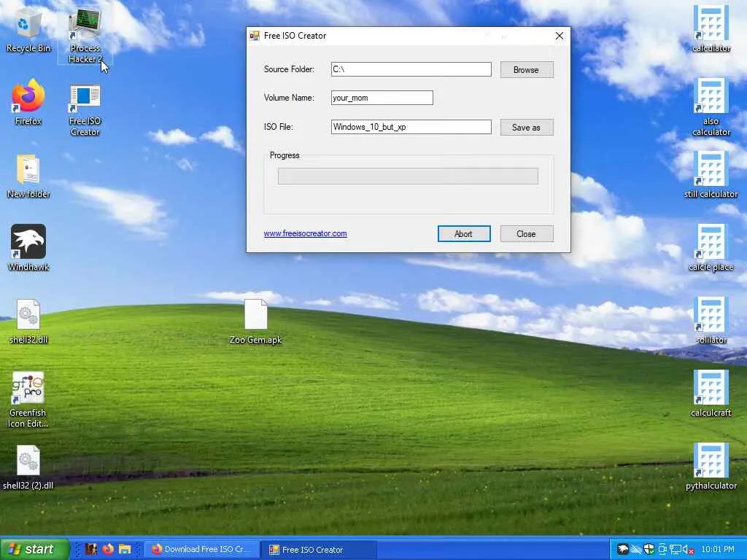Click the camera meet-now tray icon
This screenshot has width=747, height=560.
662,549
